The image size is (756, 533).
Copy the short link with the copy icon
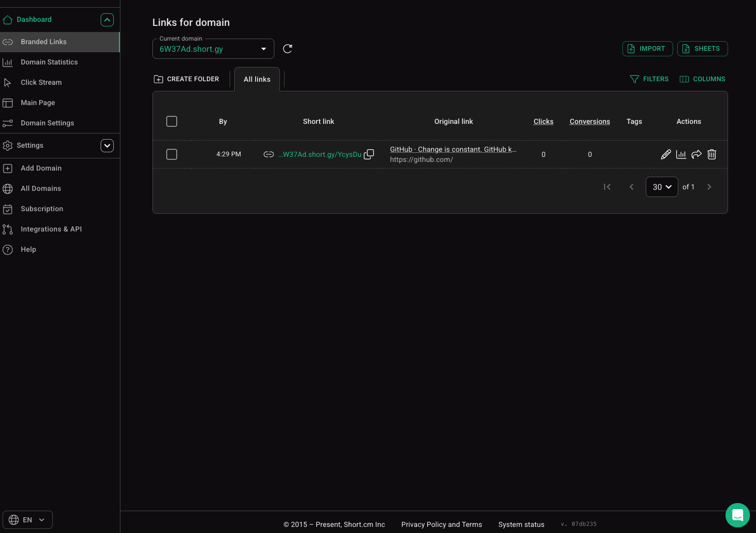369,154
